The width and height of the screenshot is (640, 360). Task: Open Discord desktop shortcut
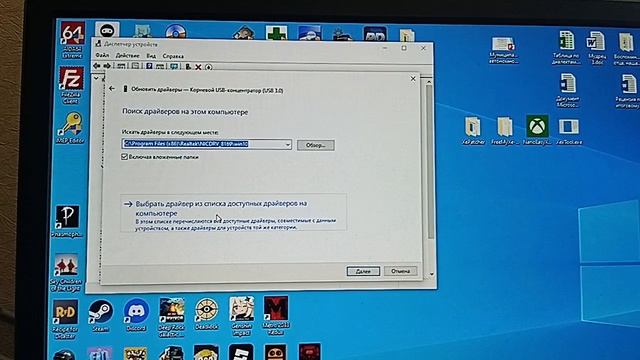136,314
